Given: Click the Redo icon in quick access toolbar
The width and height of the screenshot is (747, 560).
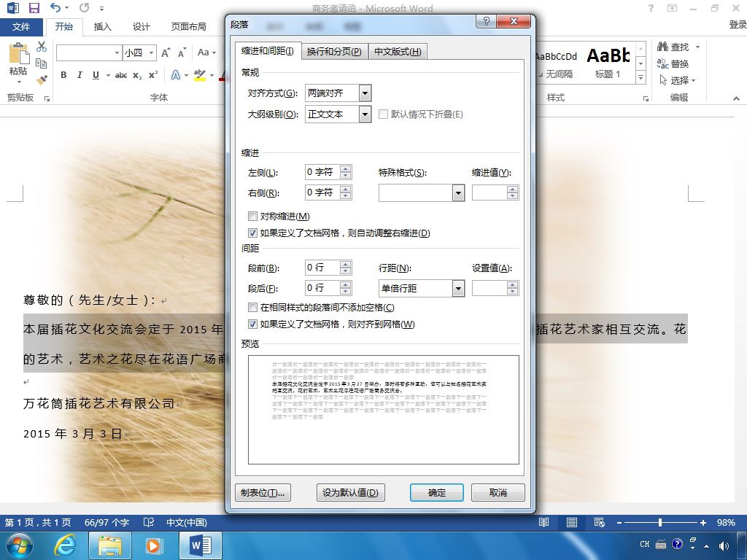Looking at the screenshot, I should 85,7.
